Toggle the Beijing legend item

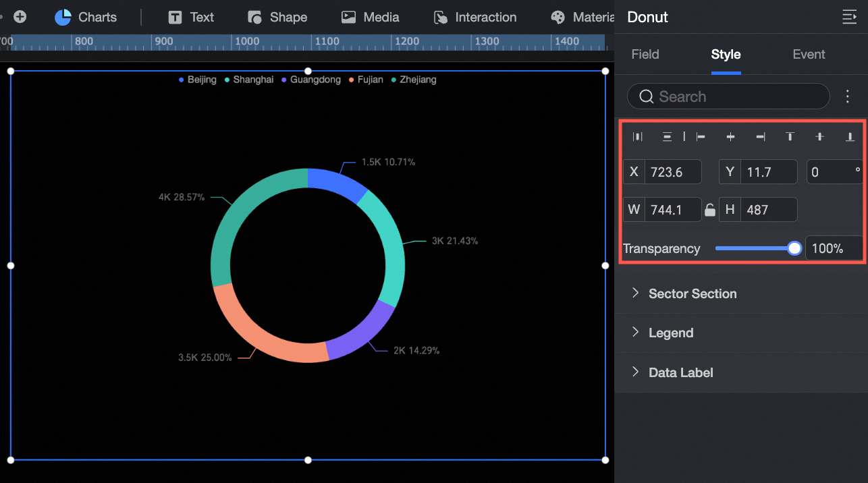tap(198, 80)
